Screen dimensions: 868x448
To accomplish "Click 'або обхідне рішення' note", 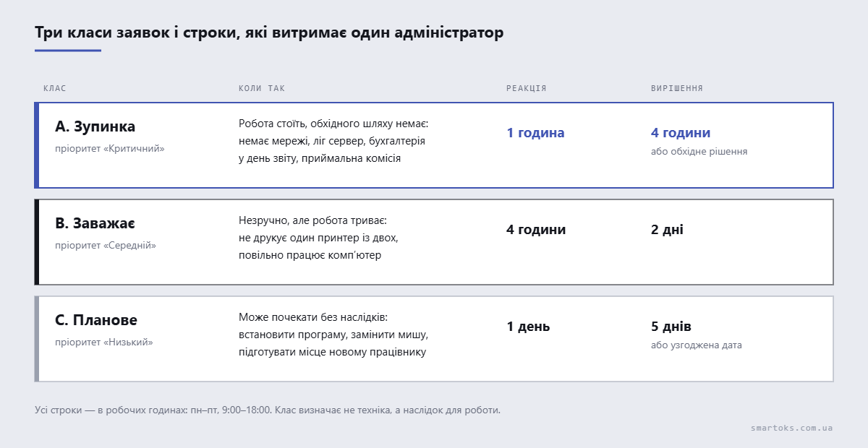I will click(699, 152).
